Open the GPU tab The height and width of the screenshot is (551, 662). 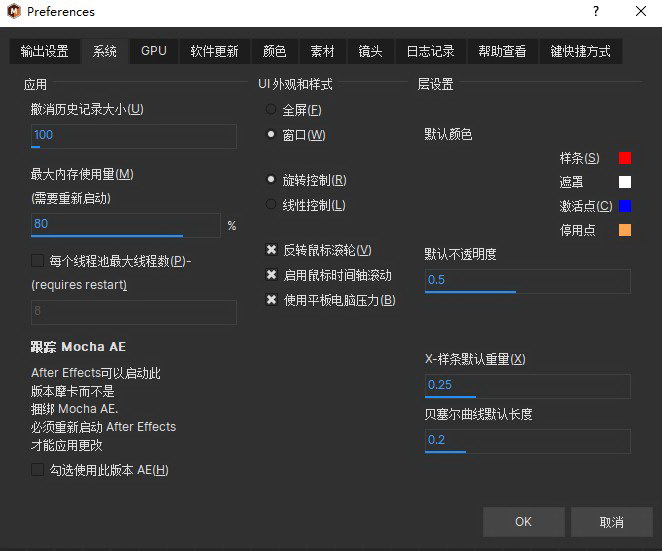[154, 51]
